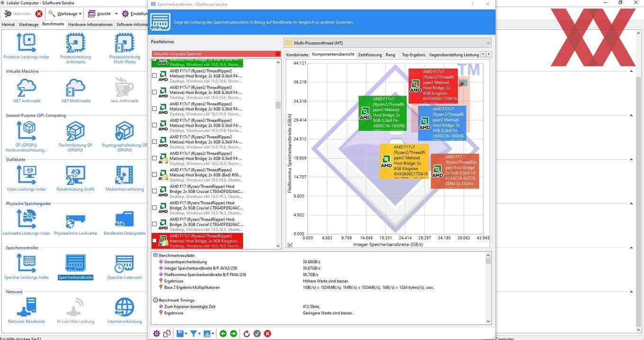This screenshot has width=644, height=340.
Task: Switch to the Top-Ergebnis tab
Action: click(x=413, y=55)
